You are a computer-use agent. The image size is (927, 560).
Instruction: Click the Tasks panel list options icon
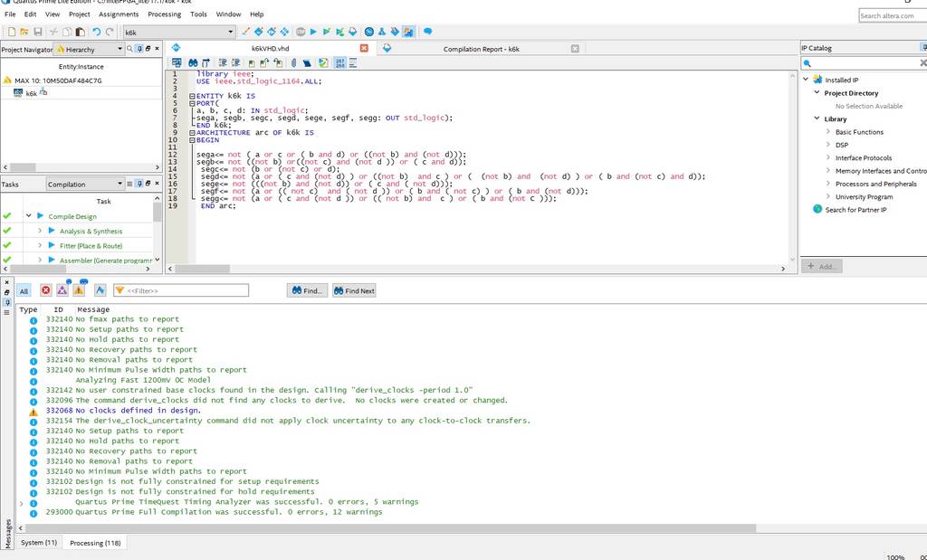pyautogui.click(x=129, y=184)
